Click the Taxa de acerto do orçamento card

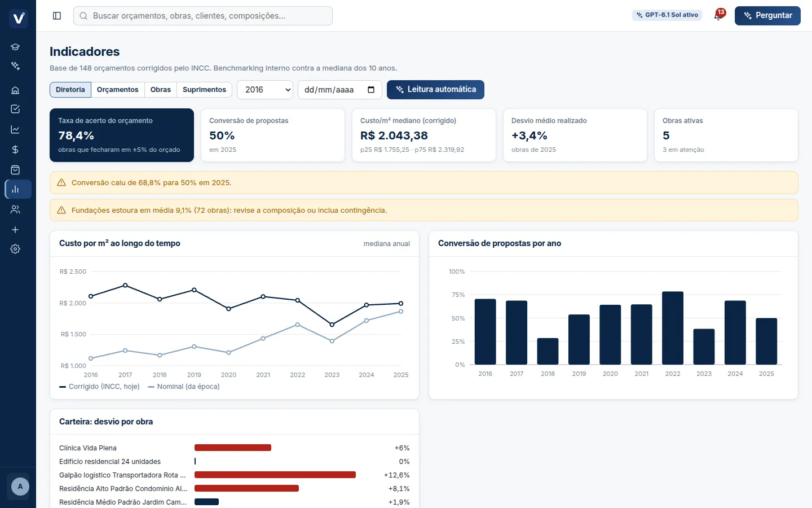[x=122, y=135]
